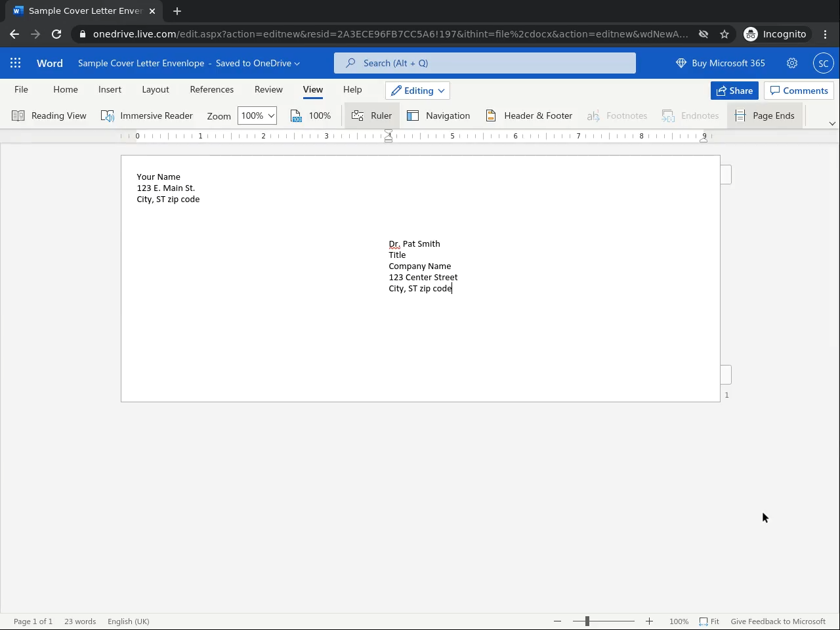
Task: Click the third-party cookies blocked eye icon
Action: (703, 34)
